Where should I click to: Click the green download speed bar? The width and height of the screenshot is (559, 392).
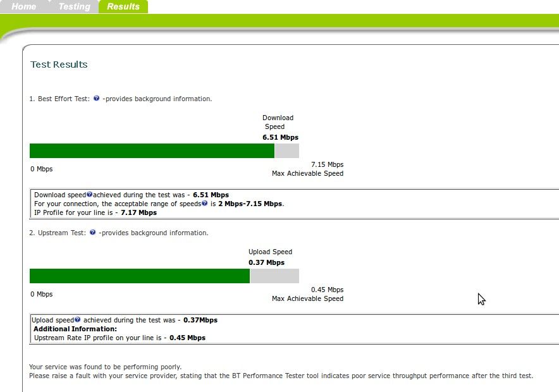click(152, 150)
